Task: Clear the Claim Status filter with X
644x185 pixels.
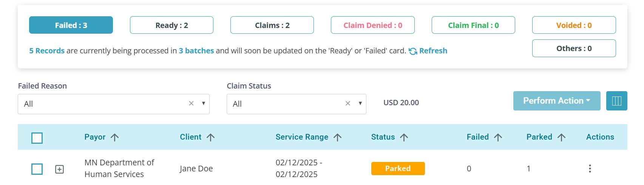Action: click(348, 104)
